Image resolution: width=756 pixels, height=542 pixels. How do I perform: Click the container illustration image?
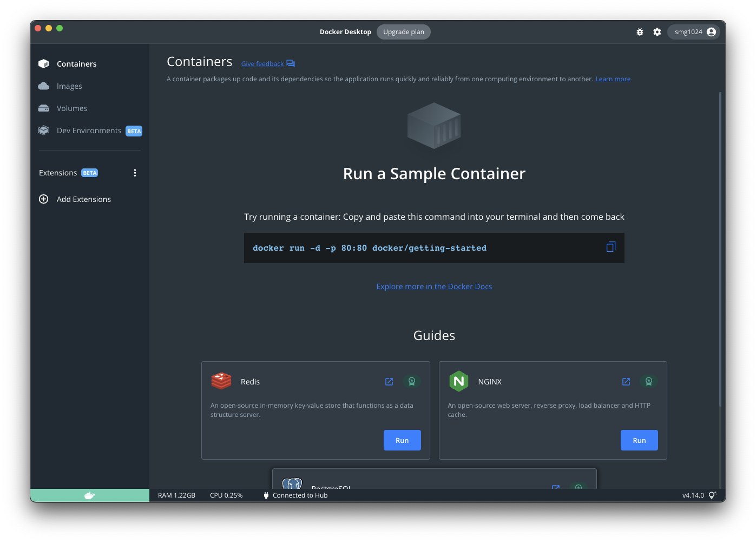click(x=434, y=126)
